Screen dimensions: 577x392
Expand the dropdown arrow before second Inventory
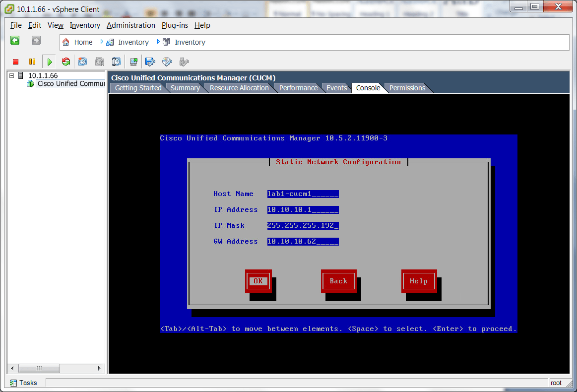click(x=158, y=42)
